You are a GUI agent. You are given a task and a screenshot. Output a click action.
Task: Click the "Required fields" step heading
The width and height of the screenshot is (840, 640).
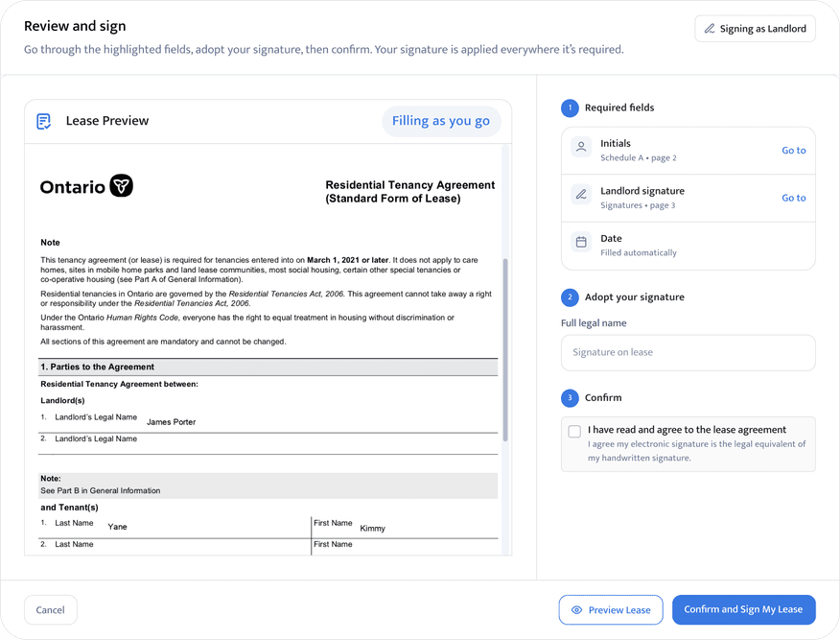619,107
